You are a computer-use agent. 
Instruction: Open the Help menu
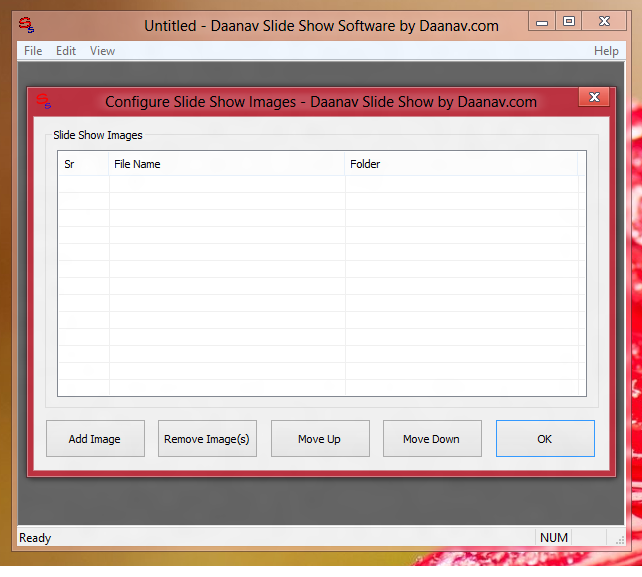pos(606,51)
